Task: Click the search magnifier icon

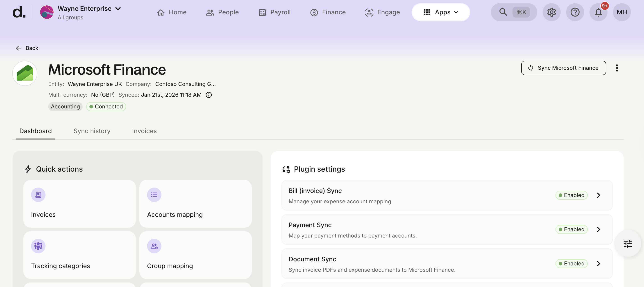Action: click(x=503, y=12)
